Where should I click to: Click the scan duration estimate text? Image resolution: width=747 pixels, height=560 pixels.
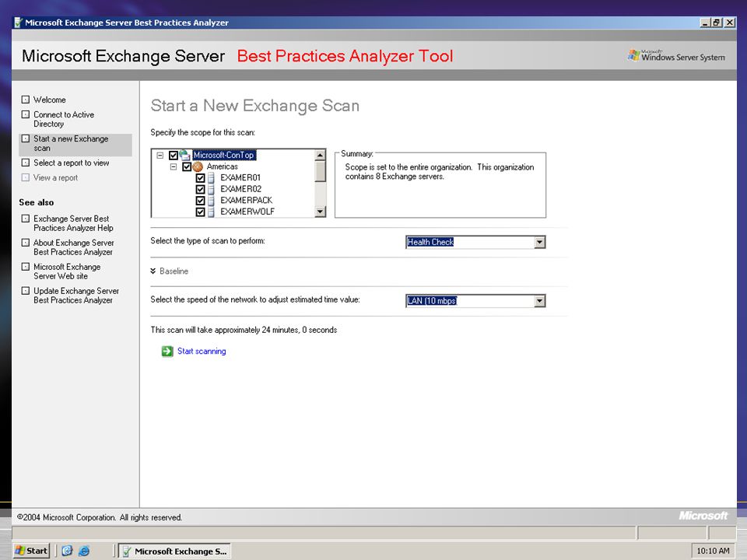click(x=244, y=330)
